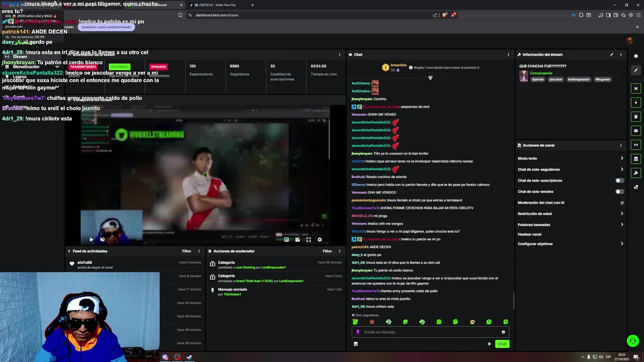The image size is (644, 362).
Task: Open the three-dot menu of the Chat panel
Action: point(508,54)
